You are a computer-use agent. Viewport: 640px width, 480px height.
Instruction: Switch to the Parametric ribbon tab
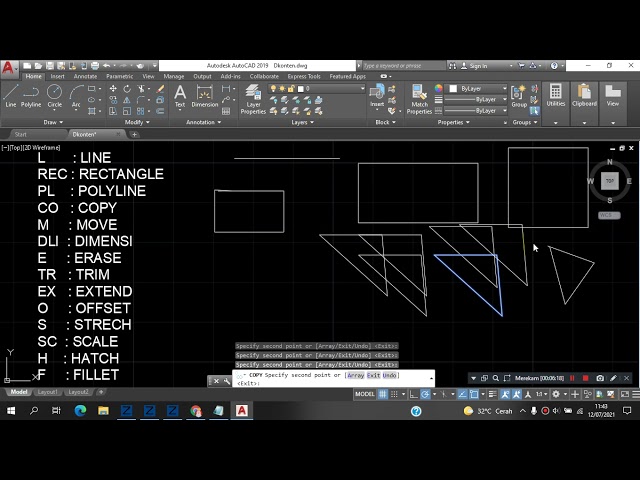(120, 76)
